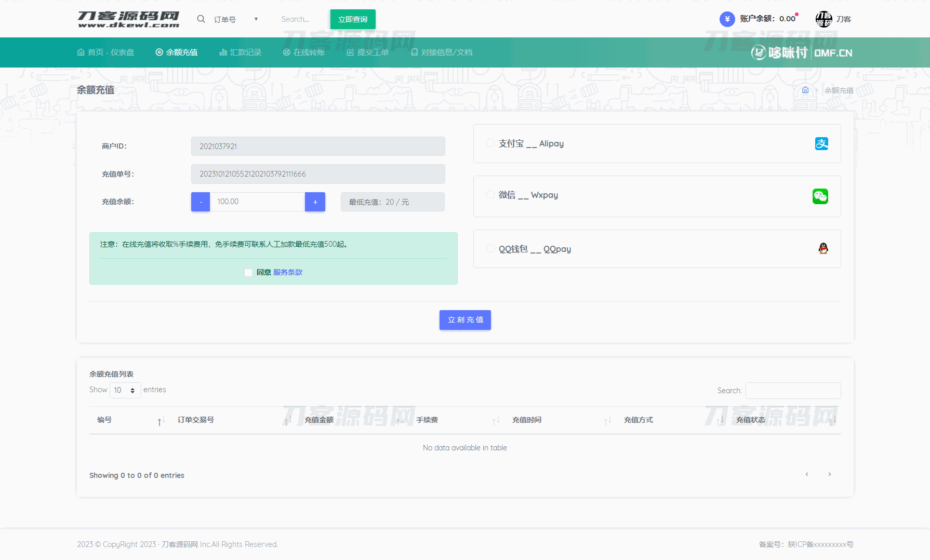Click the user avatar icon

[823, 19]
